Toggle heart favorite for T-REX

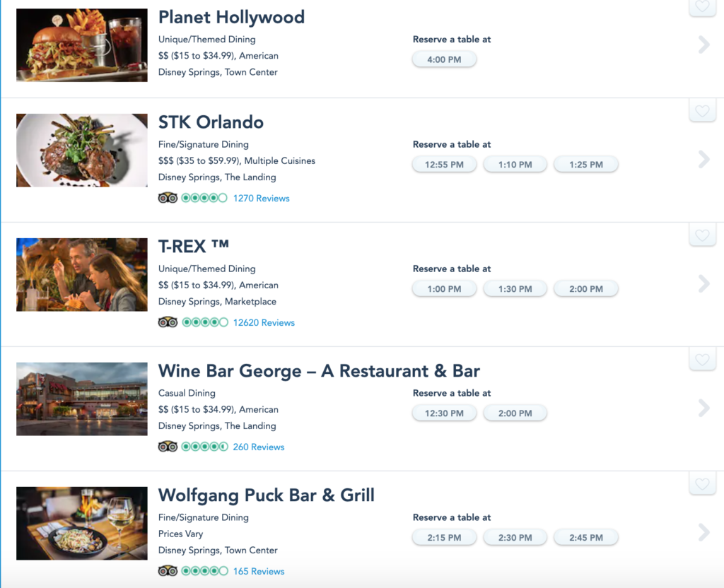(702, 235)
